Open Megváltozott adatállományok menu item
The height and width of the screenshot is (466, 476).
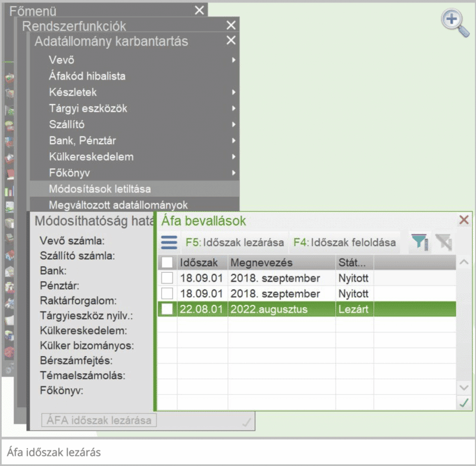[134, 204]
